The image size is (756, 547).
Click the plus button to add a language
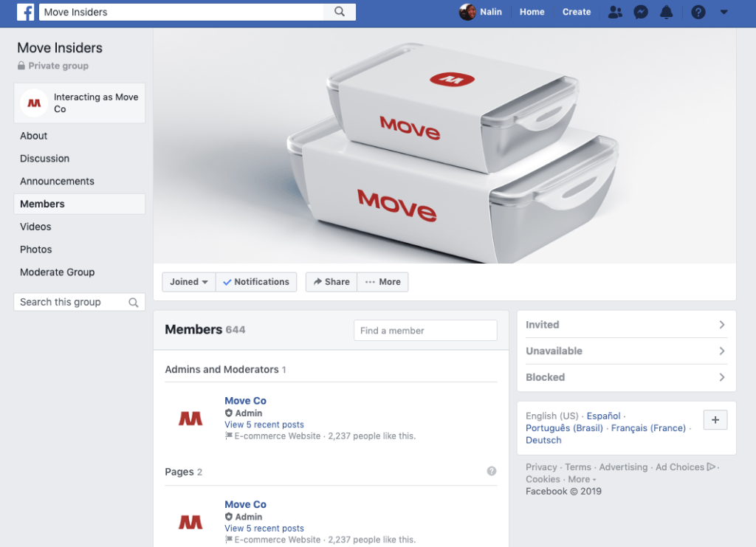tap(715, 419)
